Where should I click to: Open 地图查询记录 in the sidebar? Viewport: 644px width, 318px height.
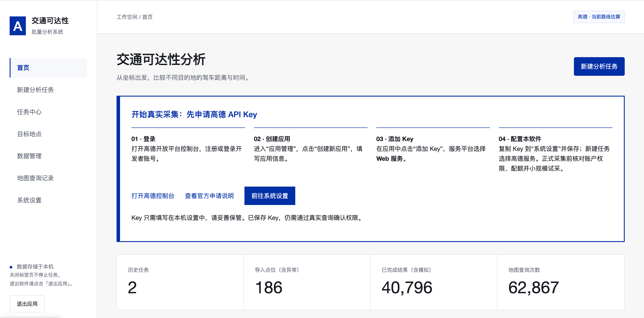pyautogui.click(x=48, y=178)
